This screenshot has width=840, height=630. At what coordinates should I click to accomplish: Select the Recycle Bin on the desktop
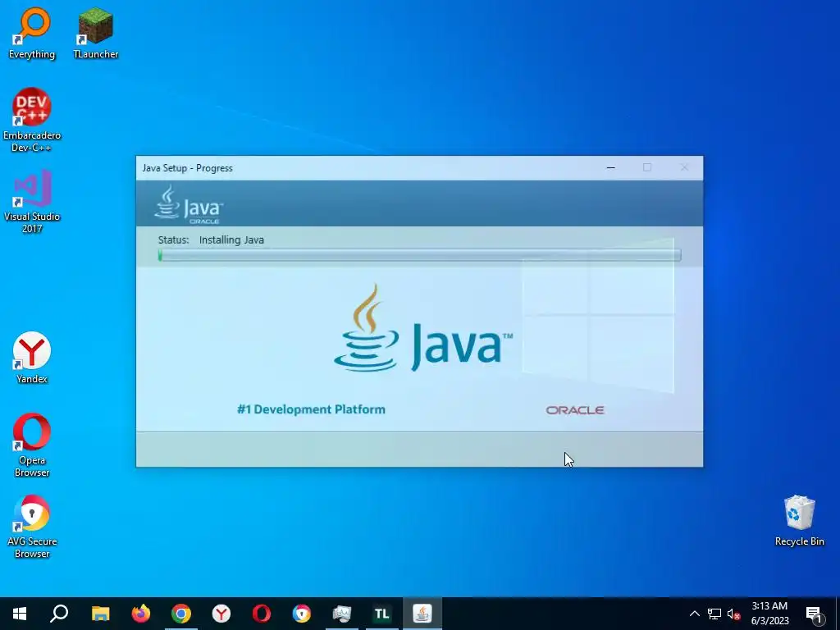(799, 521)
